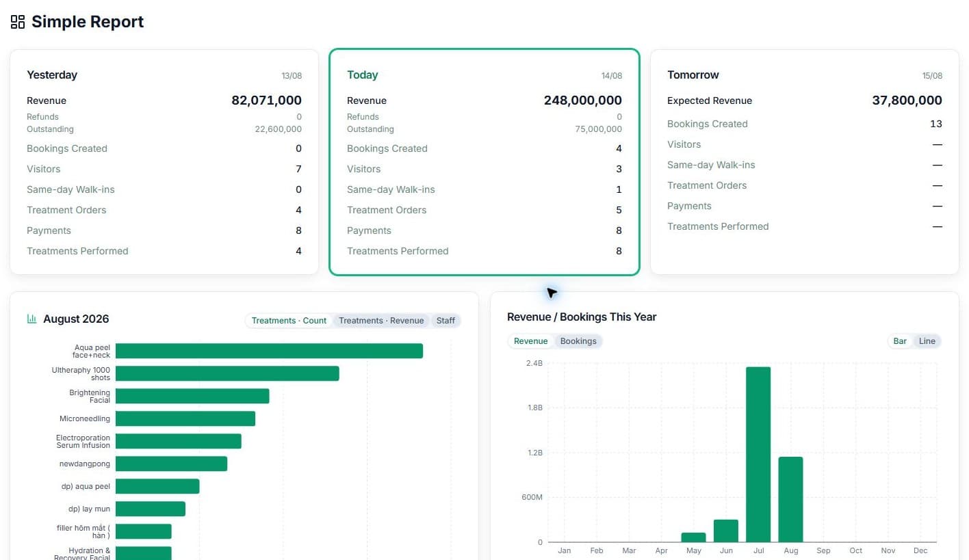This screenshot has height=560, width=969.
Task: Click the Tomorrow bookings count 13
Action: pos(936,124)
